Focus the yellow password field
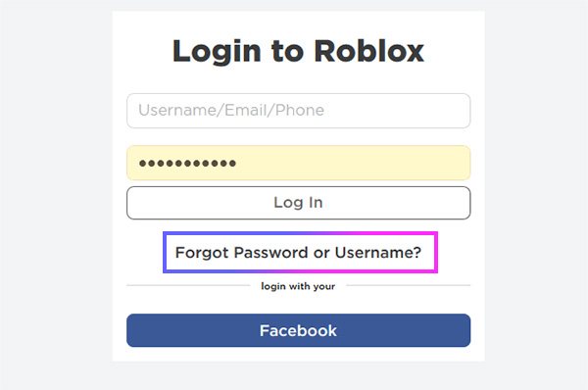 299,163
